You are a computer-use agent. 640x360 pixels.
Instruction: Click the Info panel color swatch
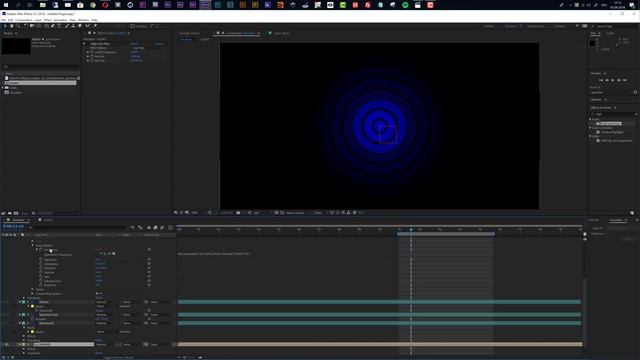[592, 43]
